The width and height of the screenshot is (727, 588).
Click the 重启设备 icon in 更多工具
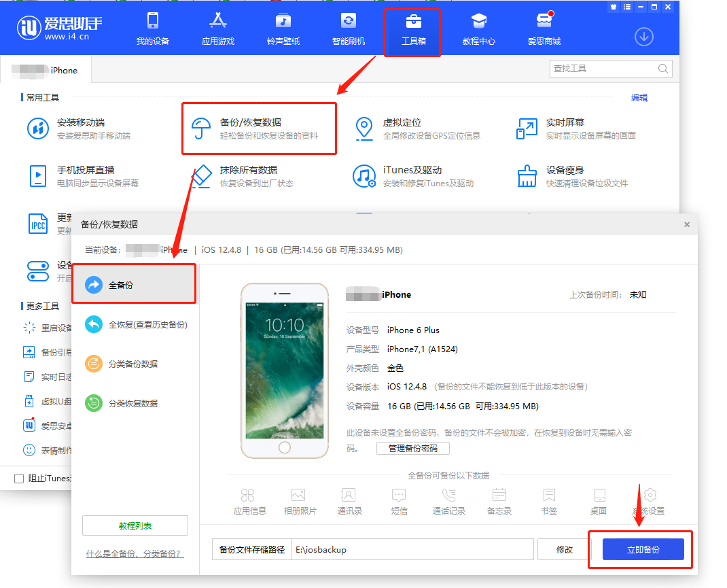pos(29,328)
